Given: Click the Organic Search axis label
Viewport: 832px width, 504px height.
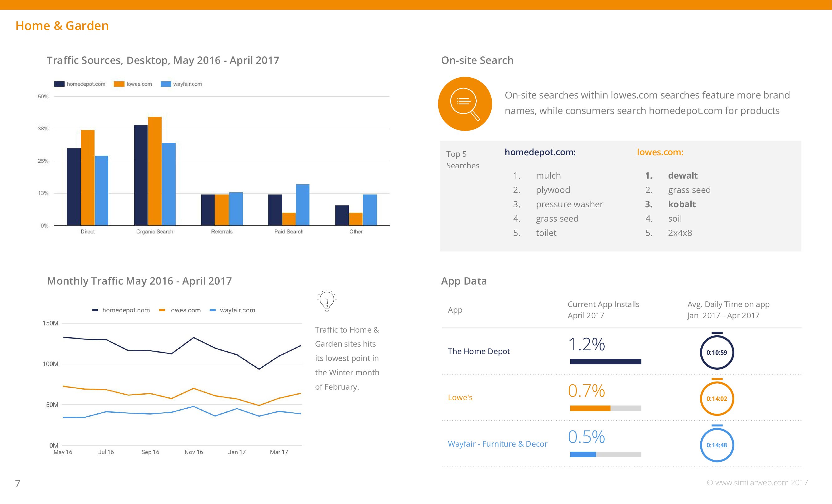Looking at the screenshot, I should pyautogui.click(x=155, y=231).
